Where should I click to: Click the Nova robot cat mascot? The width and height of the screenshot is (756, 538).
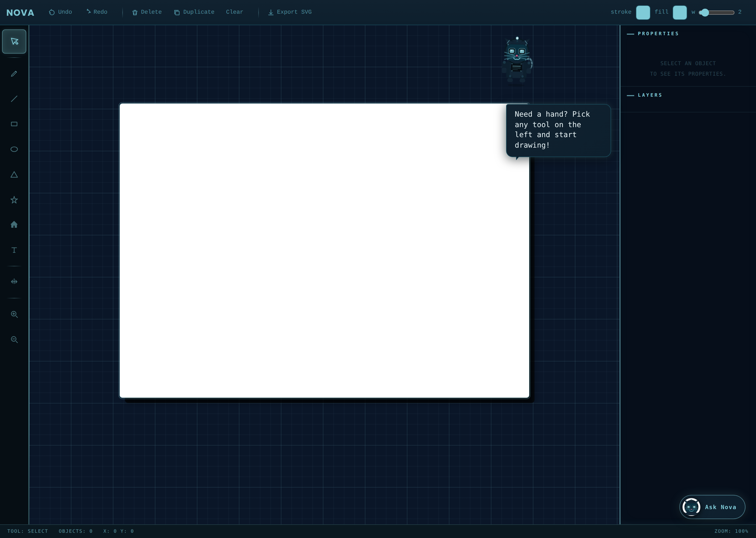tap(517, 61)
